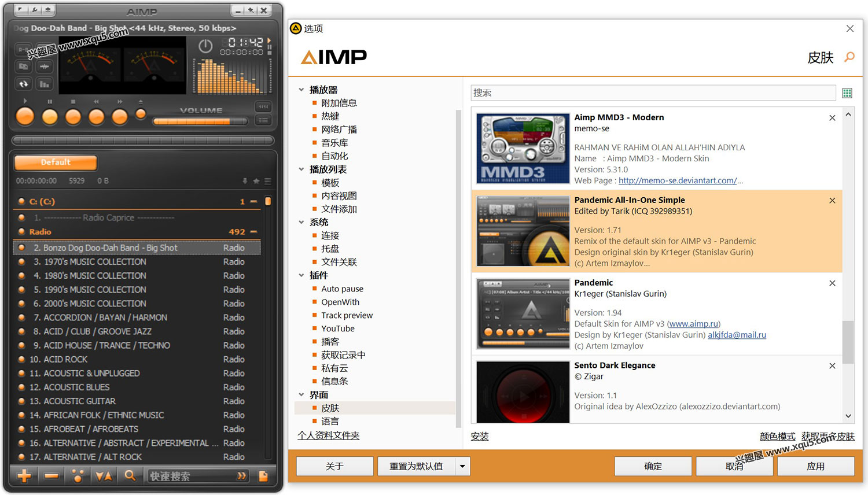Image resolution: width=868 pixels, height=495 pixels.
Task: Click the 确定 button
Action: tap(653, 466)
